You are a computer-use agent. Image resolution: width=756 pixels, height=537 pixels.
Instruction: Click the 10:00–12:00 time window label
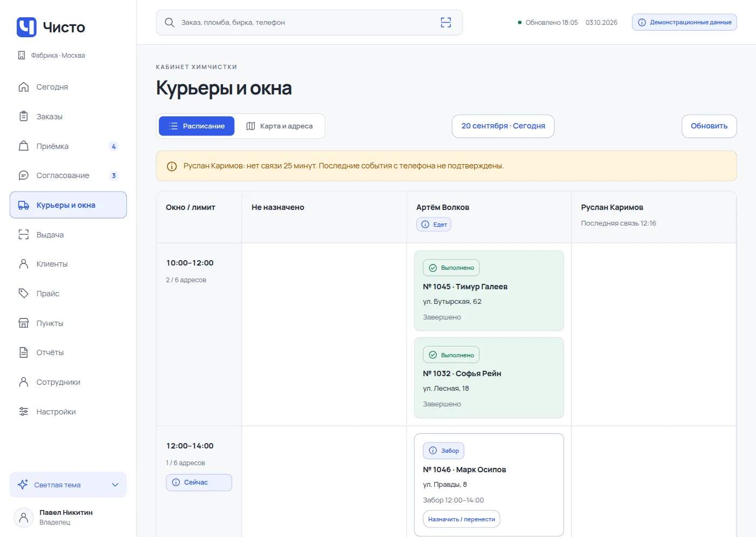pos(190,263)
